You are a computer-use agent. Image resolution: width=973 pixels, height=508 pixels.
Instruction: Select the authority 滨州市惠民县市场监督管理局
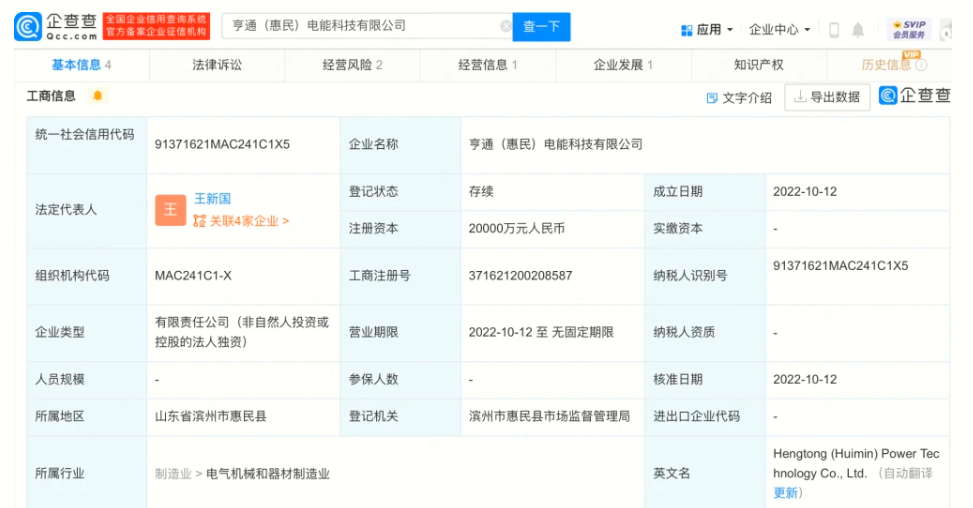click(549, 417)
